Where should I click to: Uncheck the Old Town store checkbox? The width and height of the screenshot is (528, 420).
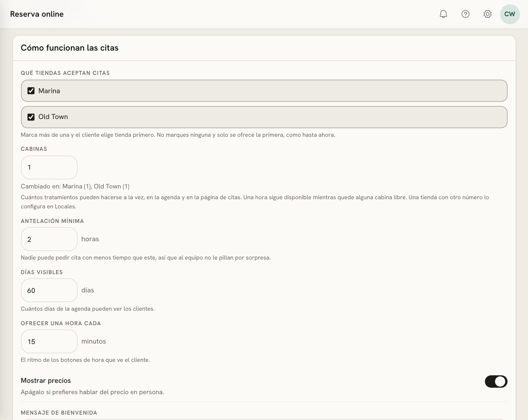point(31,117)
